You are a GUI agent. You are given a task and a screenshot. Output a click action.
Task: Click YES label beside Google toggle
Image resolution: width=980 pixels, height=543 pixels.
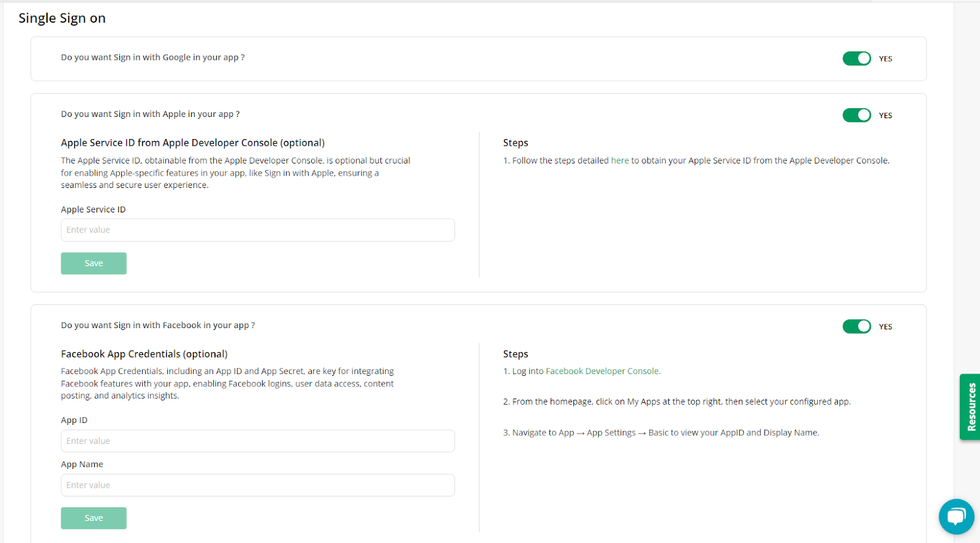point(886,59)
